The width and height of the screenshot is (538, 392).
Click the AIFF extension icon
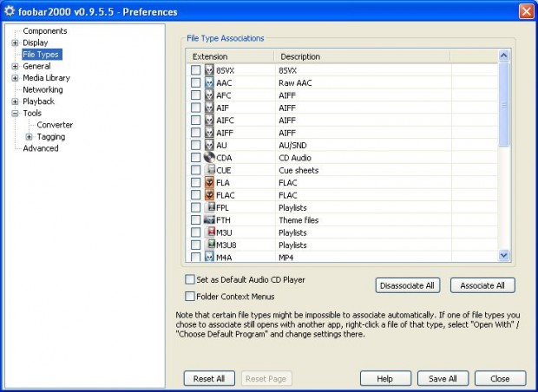click(x=209, y=133)
